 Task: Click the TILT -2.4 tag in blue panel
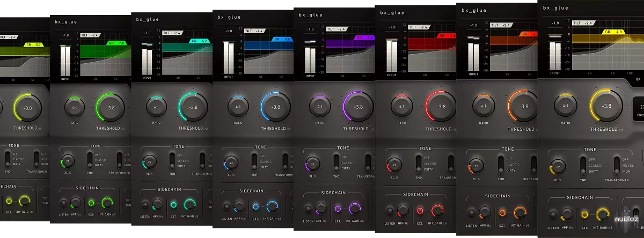click(254, 31)
